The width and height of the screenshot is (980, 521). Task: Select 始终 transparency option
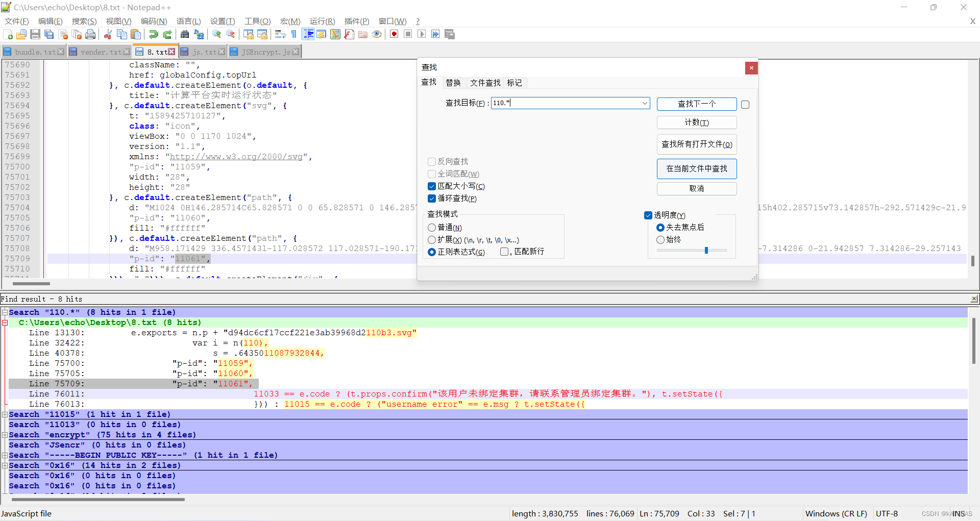point(660,240)
